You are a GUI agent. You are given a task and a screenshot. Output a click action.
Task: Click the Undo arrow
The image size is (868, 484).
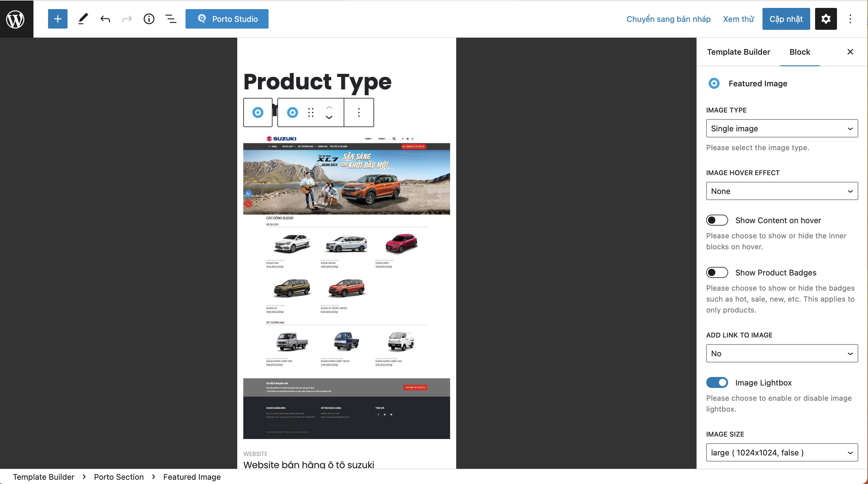tap(105, 19)
